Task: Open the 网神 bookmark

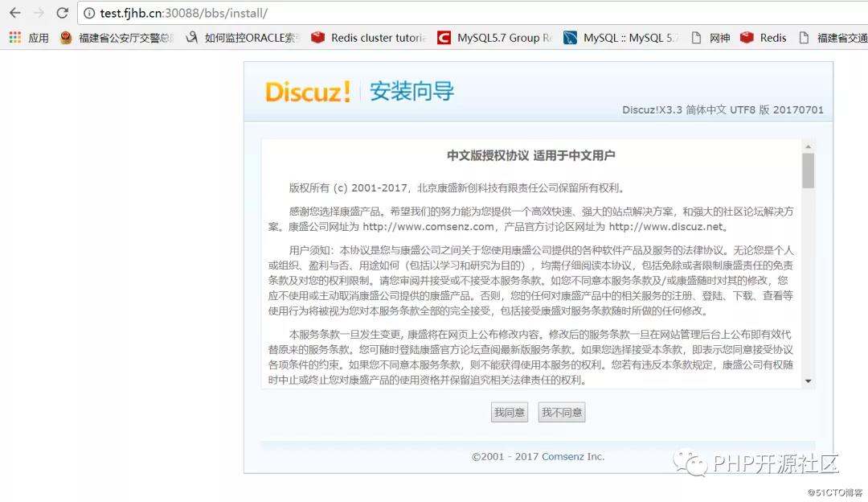Action: point(710,38)
